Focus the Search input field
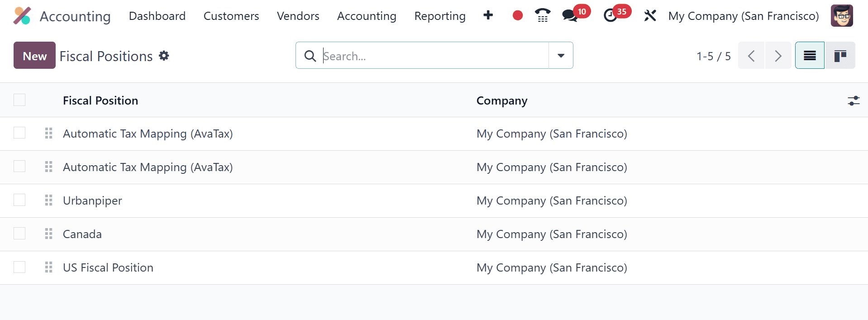The width and height of the screenshot is (868, 320). [434, 56]
